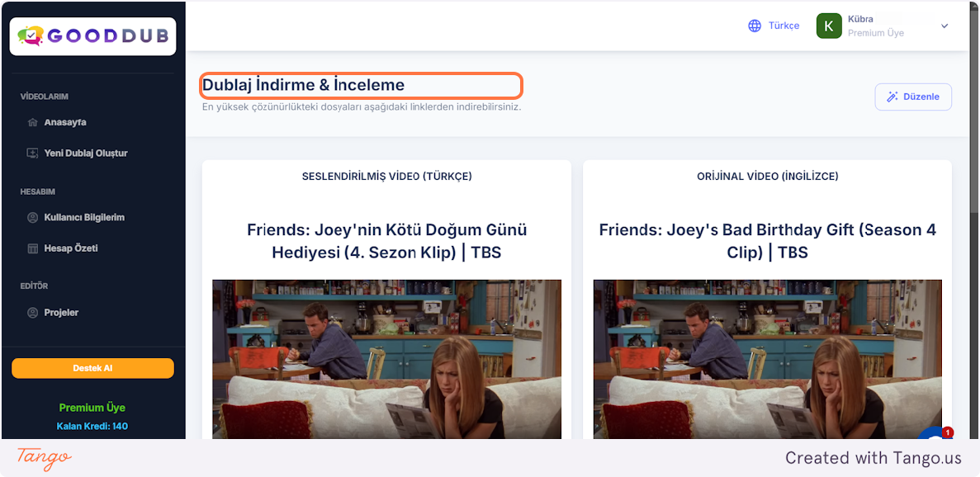Open Kullanıcı Bilgilerim menu item
Image resolution: width=980 pixels, height=477 pixels.
(83, 218)
